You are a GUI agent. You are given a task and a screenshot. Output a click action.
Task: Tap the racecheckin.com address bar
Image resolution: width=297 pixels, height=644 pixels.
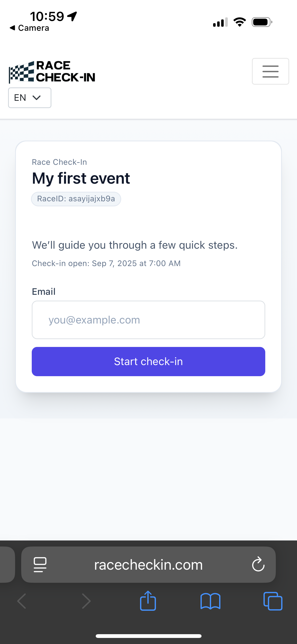coord(148,565)
